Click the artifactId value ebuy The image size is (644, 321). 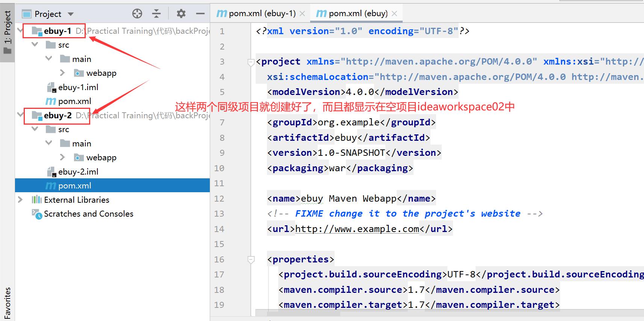click(346, 138)
